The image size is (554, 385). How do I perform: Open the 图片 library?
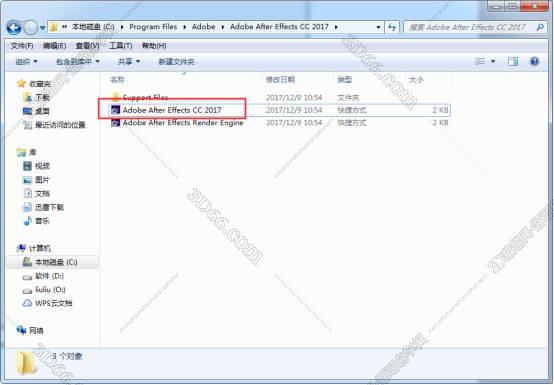coord(42,180)
